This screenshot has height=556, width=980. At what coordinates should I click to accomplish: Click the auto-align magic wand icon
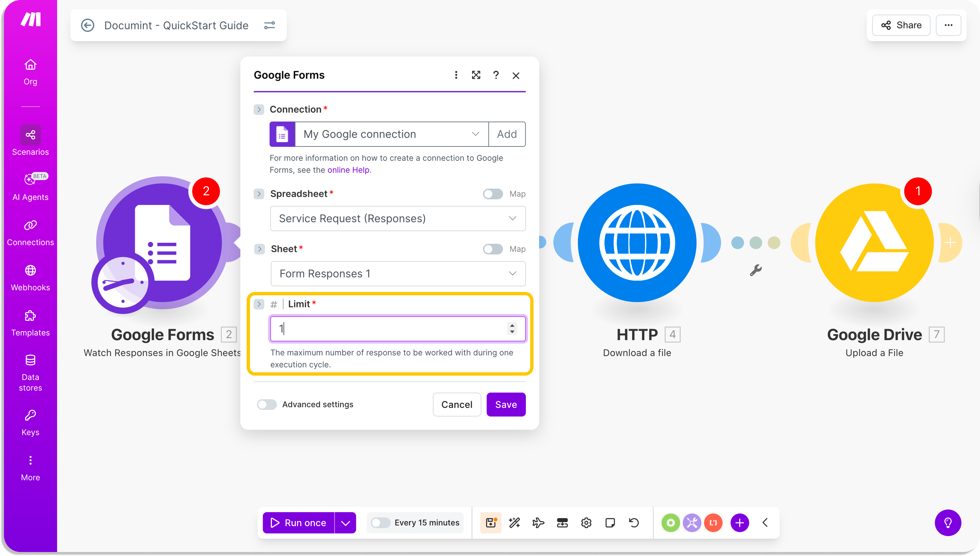(x=515, y=523)
